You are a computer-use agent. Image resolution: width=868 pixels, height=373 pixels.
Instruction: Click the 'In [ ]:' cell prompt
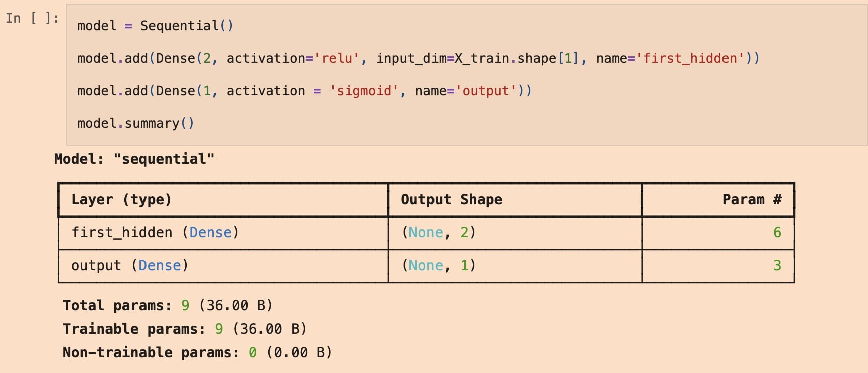click(33, 18)
